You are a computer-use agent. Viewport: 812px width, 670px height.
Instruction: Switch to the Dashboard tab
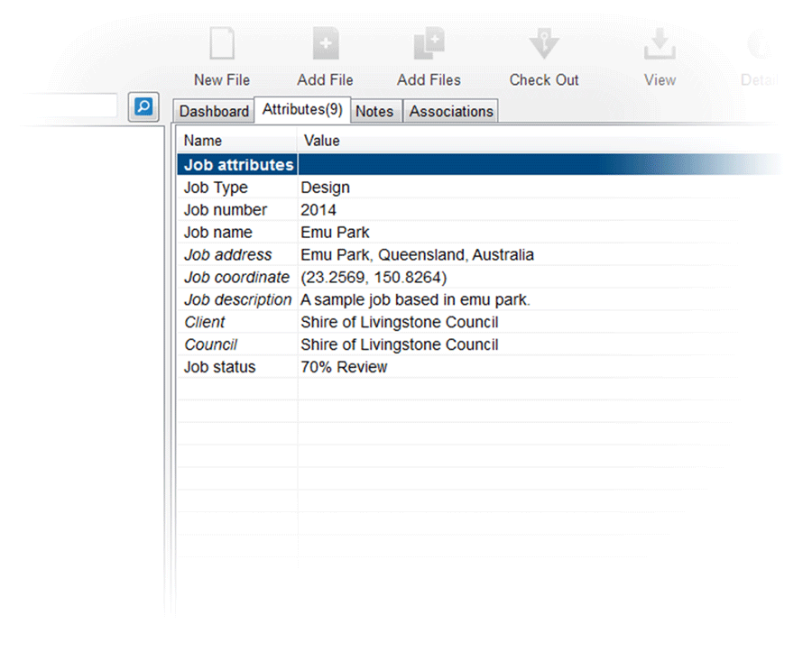[x=214, y=111]
